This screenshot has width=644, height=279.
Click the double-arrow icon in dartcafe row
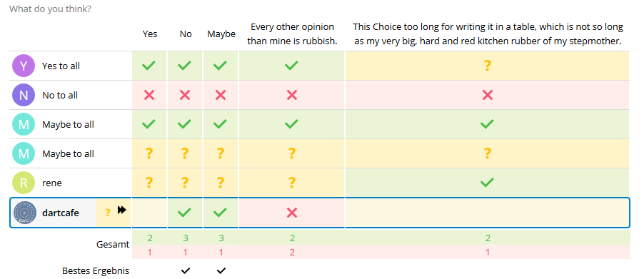(121, 210)
